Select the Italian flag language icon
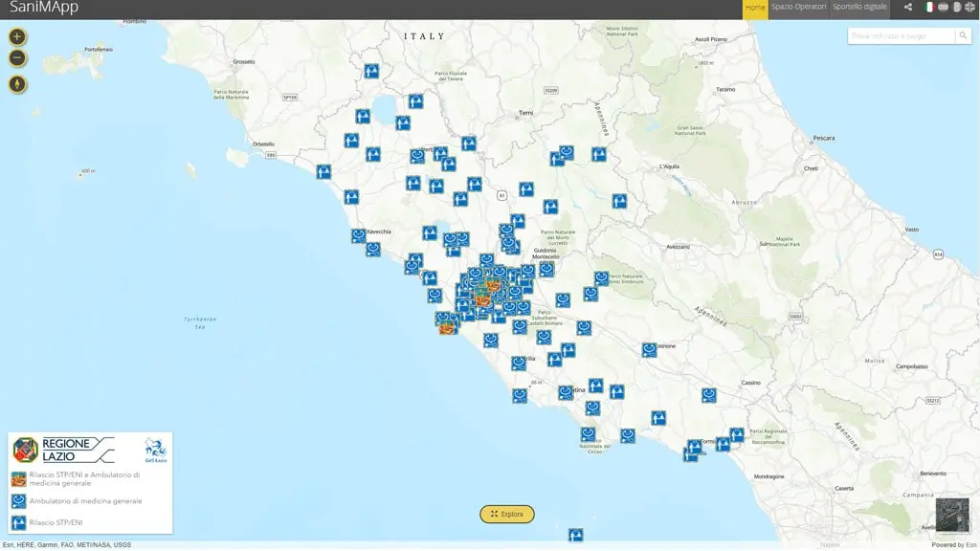This screenshot has height=551, width=980. [929, 7]
